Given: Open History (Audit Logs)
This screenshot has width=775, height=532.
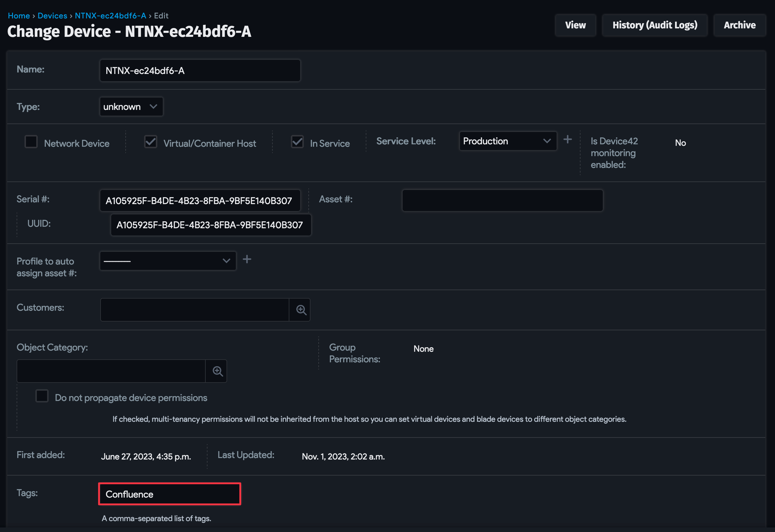Looking at the screenshot, I should point(654,25).
